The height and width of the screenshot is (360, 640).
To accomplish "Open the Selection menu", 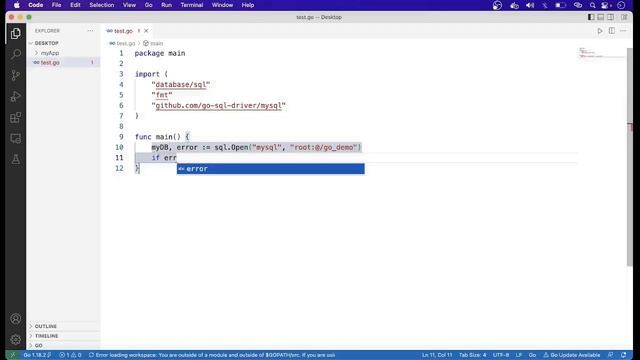I will (102, 5).
